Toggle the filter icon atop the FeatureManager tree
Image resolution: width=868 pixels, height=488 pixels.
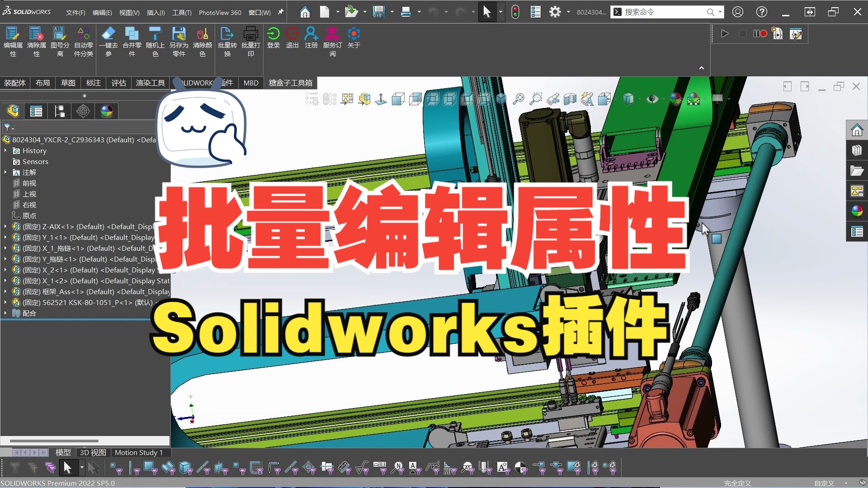(8, 128)
